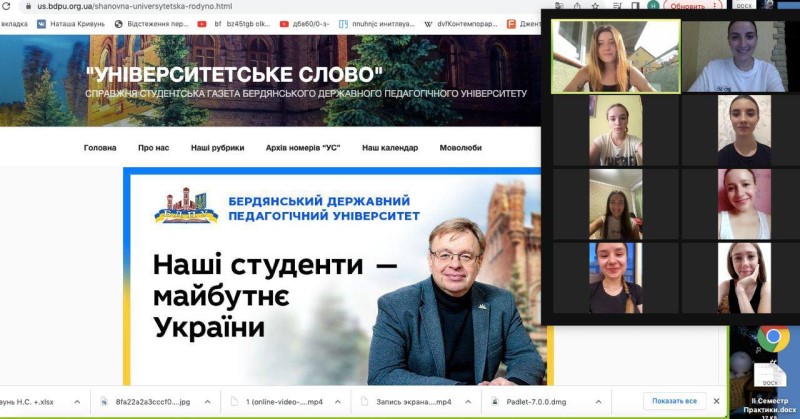
Task: Click the lock icon in the address bar
Action: [x=29, y=7]
